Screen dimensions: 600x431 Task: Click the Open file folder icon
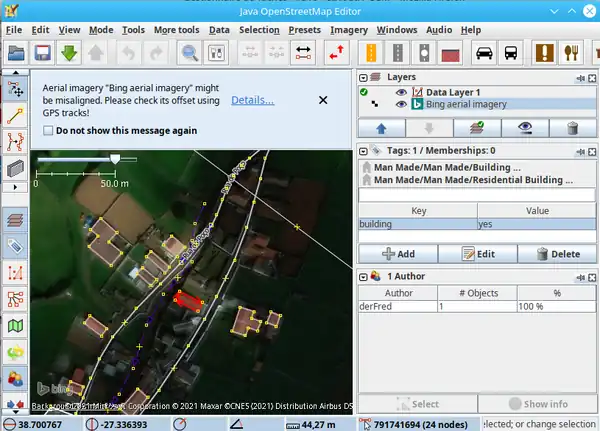coord(15,52)
